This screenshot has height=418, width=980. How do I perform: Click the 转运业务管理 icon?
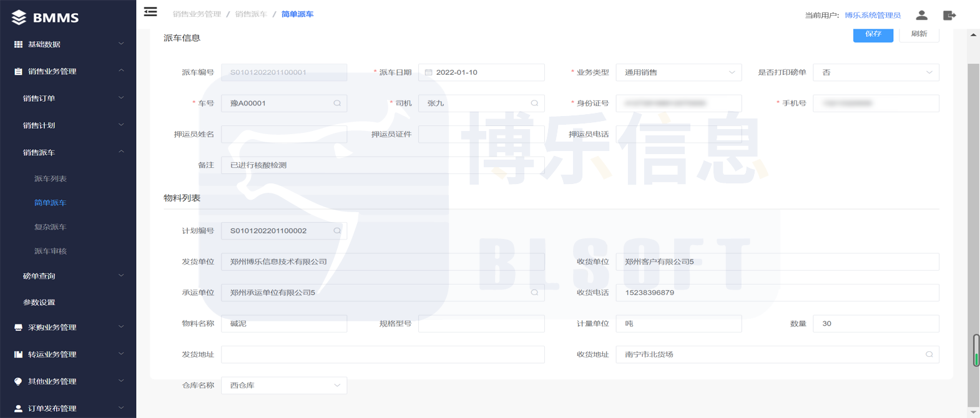[x=18, y=354]
